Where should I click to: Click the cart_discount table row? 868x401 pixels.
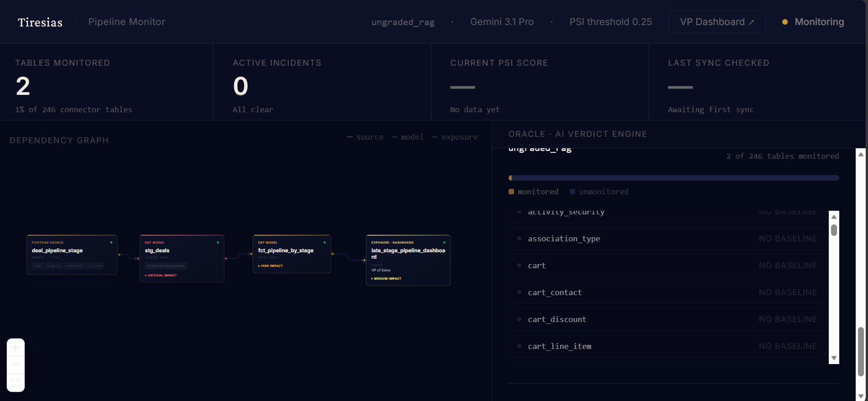tap(667, 319)
